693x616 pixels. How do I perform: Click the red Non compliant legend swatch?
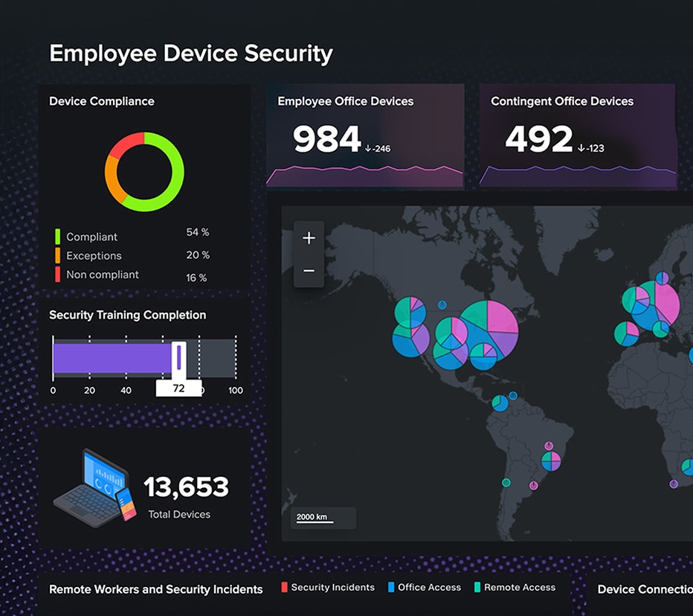click(x=57, y=275)
